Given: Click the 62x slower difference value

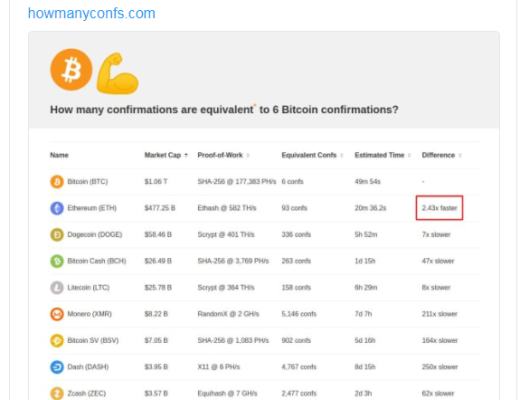Looking at the screenshot, I should (438, 393).
